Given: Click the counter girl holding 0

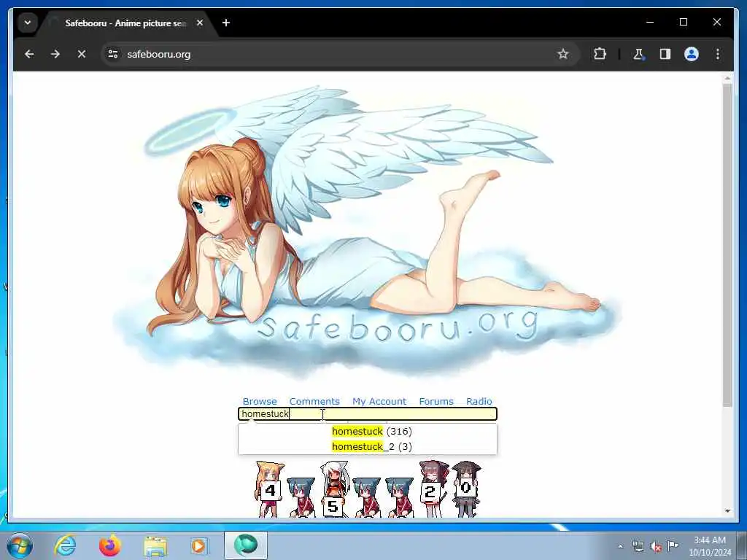Looking at the screenshot, I should tap(465, 489).
